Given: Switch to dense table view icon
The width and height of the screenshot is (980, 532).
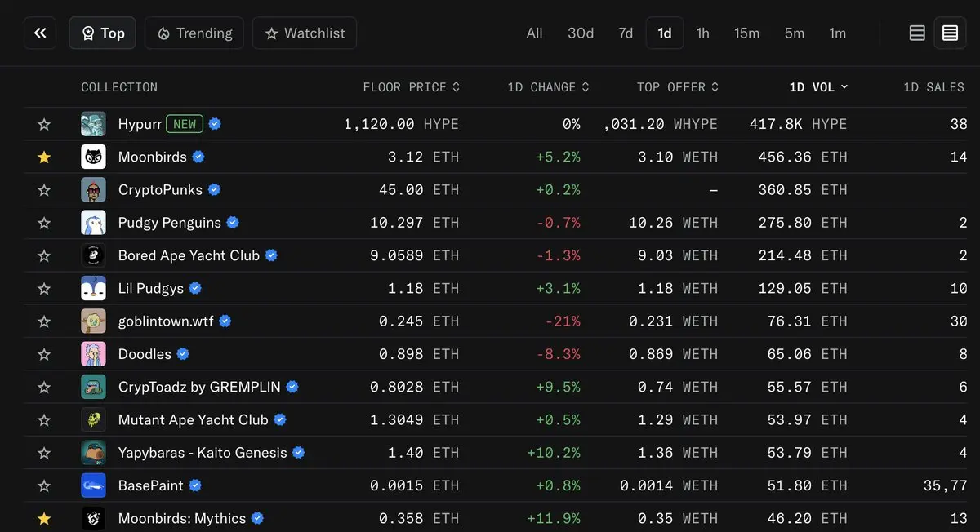Looking at the screenshot, I should click(950, 33).
